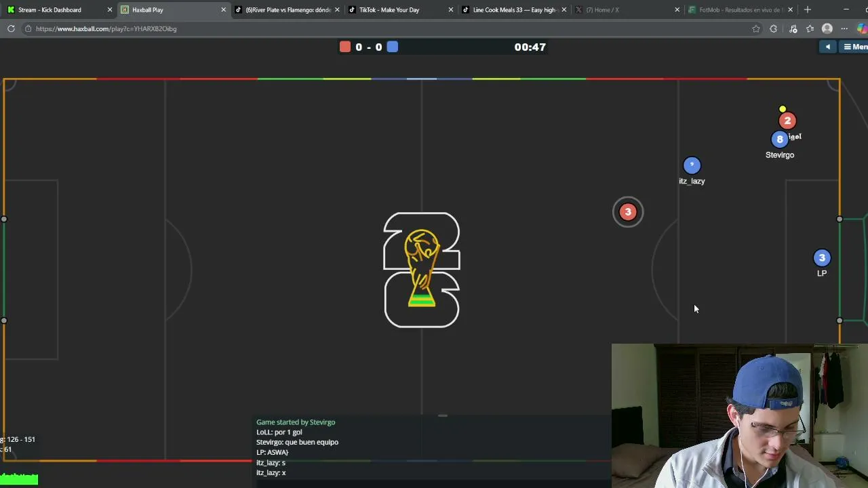Image resolution: width=868 pixels, height=488 pixels.
Task: Close the Stream - Kick Dashboard tab
Action: (110, 9)
